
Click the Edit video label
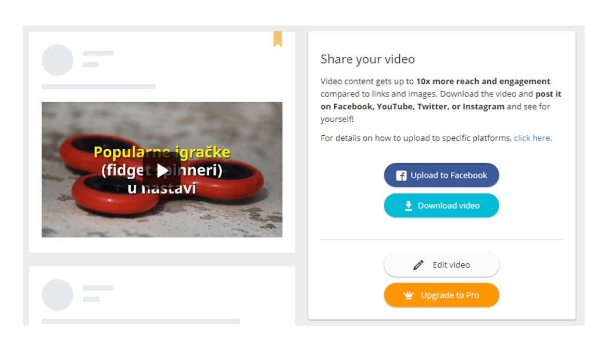tap(451, 265)
